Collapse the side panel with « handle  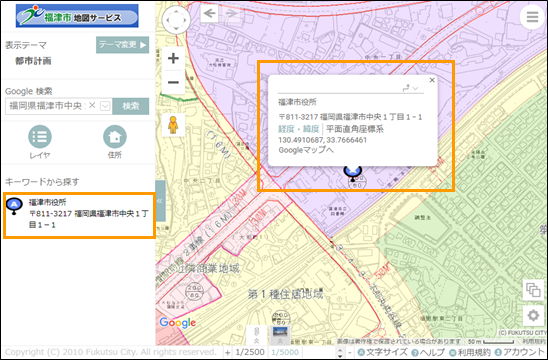pos(160,201)
